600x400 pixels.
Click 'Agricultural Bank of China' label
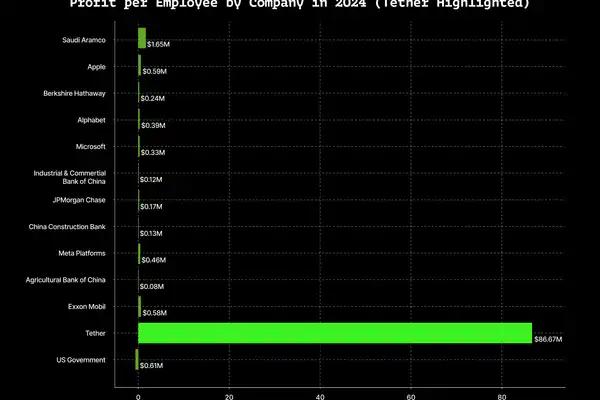click(65, 280)
